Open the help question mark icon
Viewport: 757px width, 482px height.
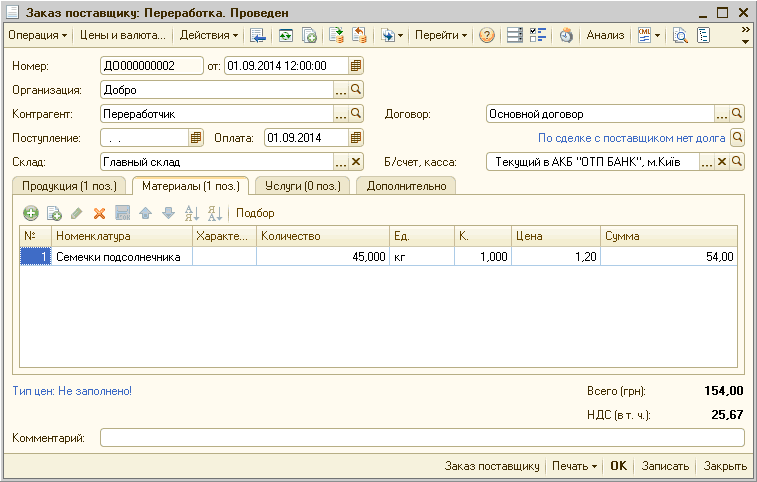[x=487, y=35]
